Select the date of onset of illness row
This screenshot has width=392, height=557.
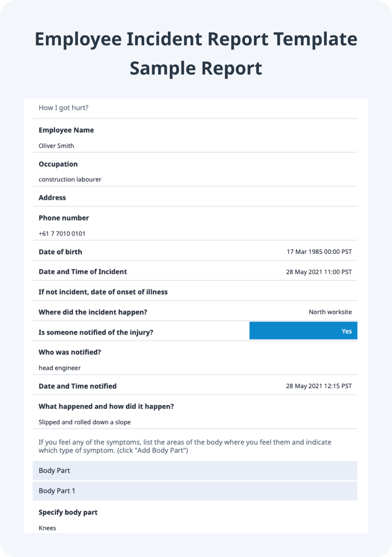tap(195, 292)
